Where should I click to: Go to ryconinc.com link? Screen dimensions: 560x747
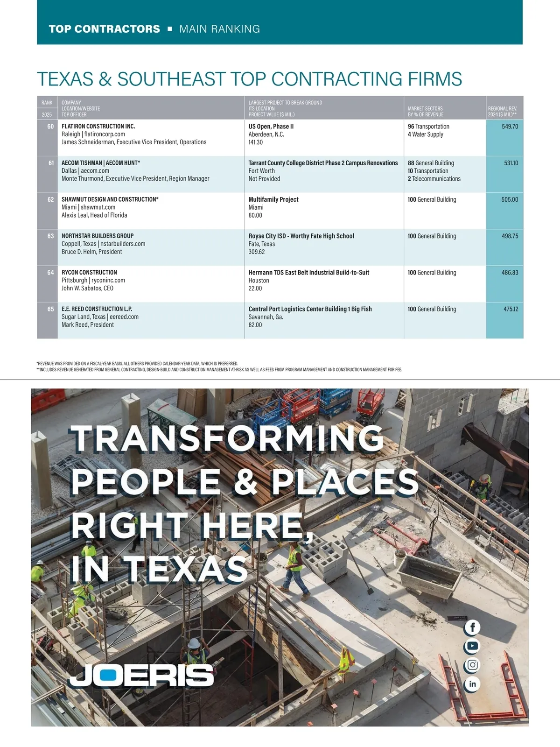(108, 280)
